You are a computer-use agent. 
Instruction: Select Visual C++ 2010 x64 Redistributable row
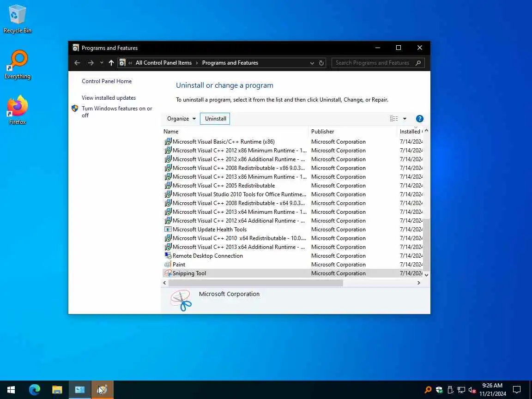293,238
